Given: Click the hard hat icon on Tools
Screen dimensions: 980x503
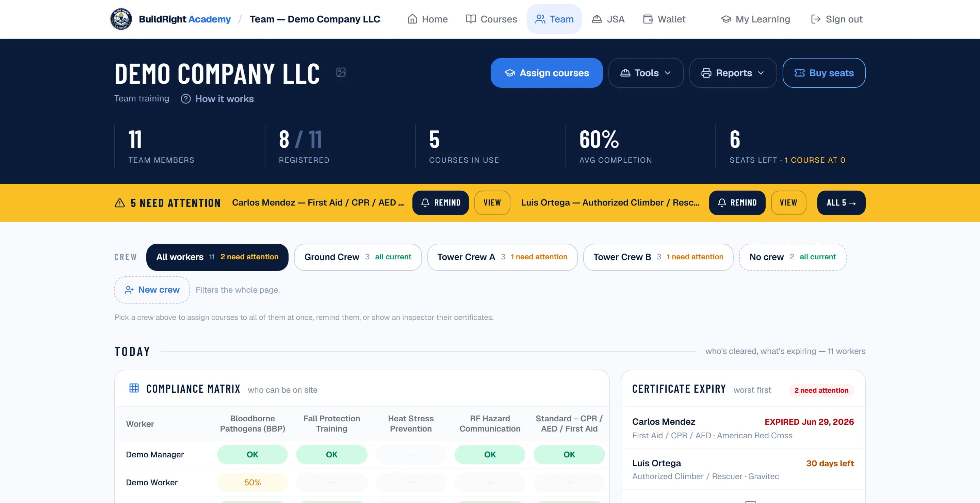Looking at the screenshot, I should [x=625, y=73].
